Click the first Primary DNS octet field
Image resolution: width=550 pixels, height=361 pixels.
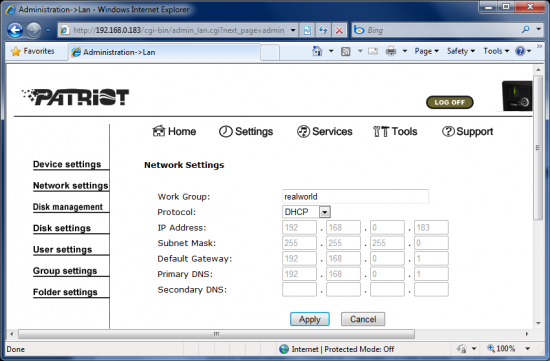pyautogui.click(x=299, y=274)
